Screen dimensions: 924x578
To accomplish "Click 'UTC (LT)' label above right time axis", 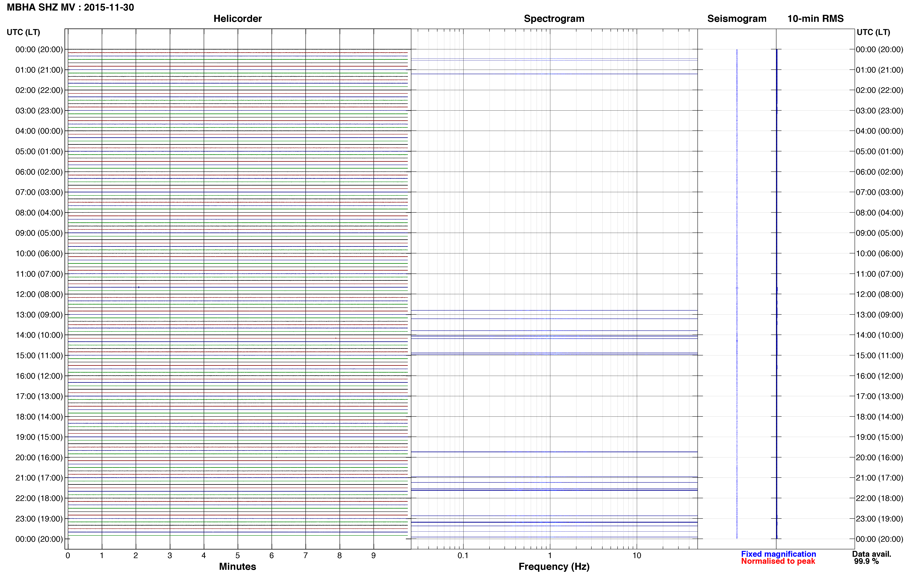I will 873,32.
